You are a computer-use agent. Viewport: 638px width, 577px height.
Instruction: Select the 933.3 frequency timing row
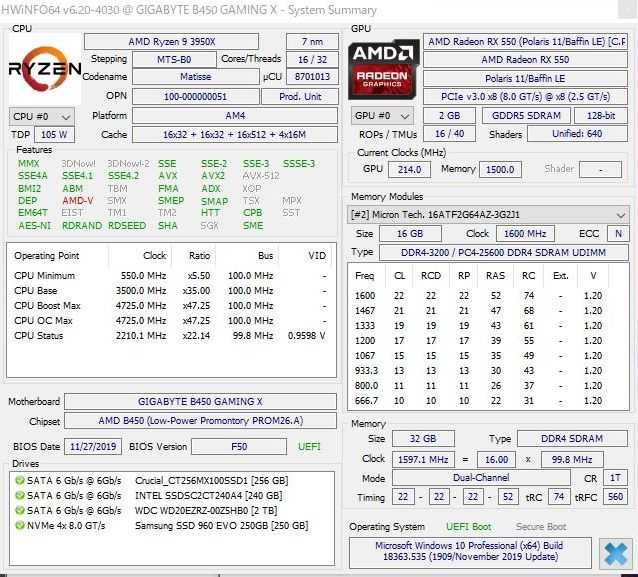pyautogui.click(x=487, y=371)
